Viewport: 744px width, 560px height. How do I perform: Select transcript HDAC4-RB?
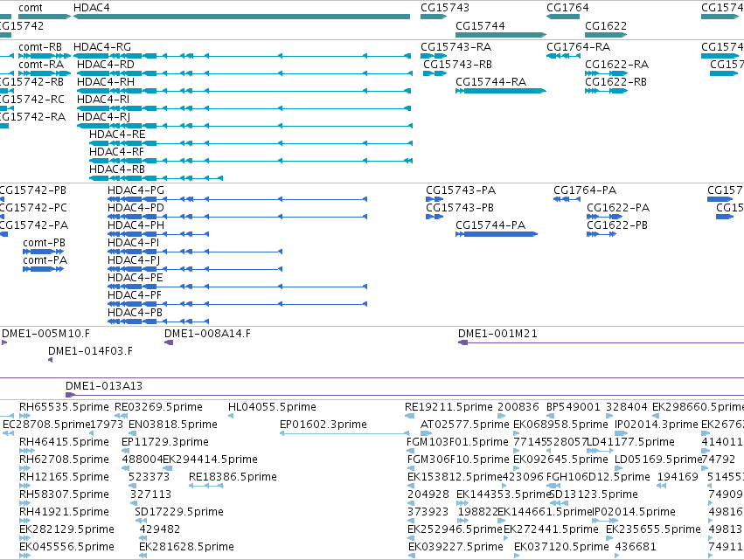click(156, 178)
